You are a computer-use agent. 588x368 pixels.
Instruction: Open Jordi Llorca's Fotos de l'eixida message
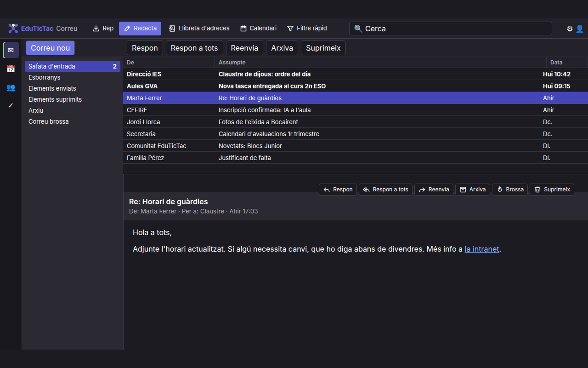click(x=356, y=122)
